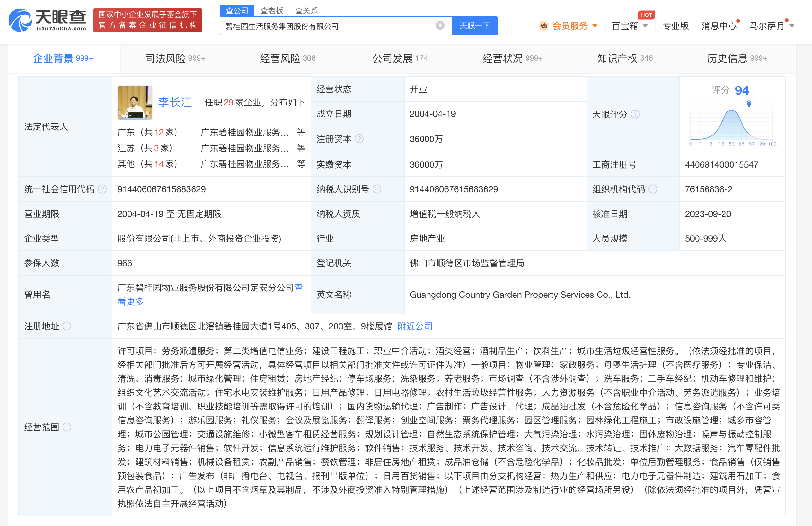Screen dimensions: 812x526
Task: Click the help icon beside 组织机构代码
Action: coord(653,189)
